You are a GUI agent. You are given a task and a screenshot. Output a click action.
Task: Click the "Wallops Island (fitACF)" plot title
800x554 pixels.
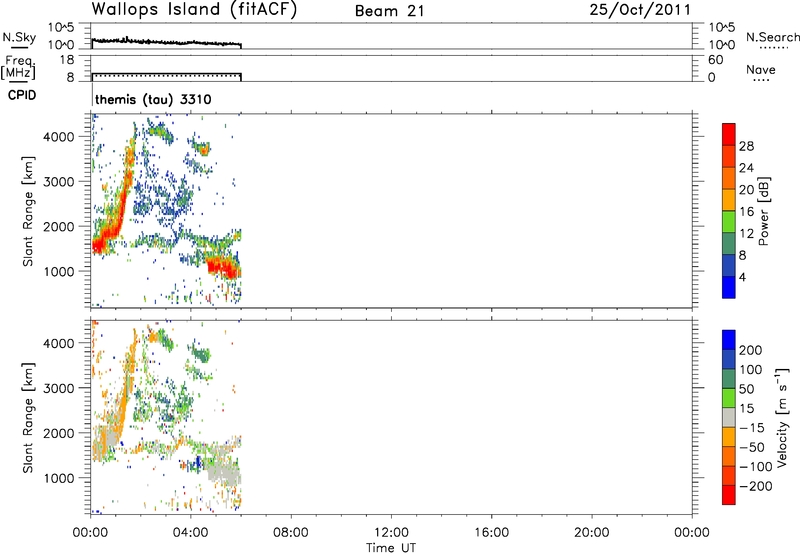click(x=193, y=10)
